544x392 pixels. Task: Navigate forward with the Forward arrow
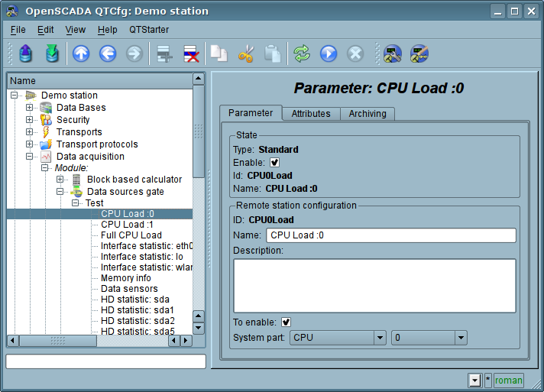pos(134,53)
